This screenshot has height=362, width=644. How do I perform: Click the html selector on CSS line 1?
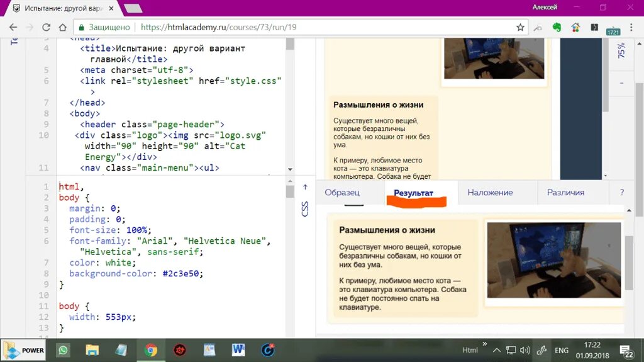coord(69,187)
